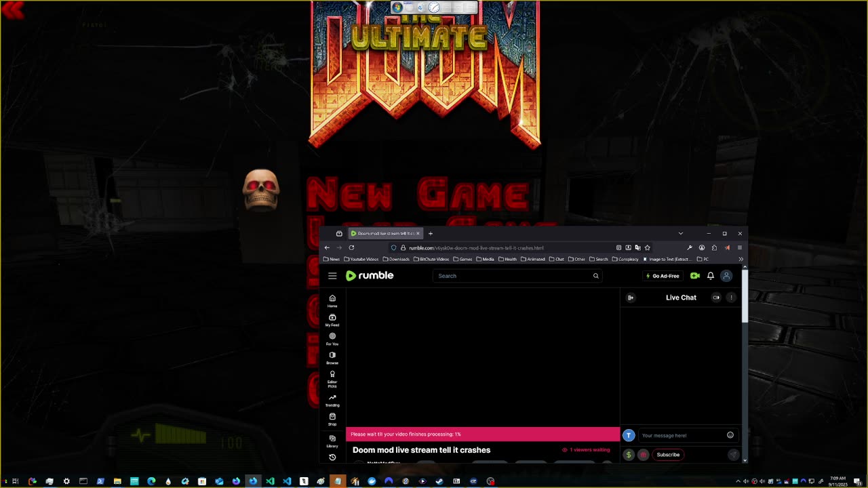Click the search magnifier icon in Rumble

596,276
